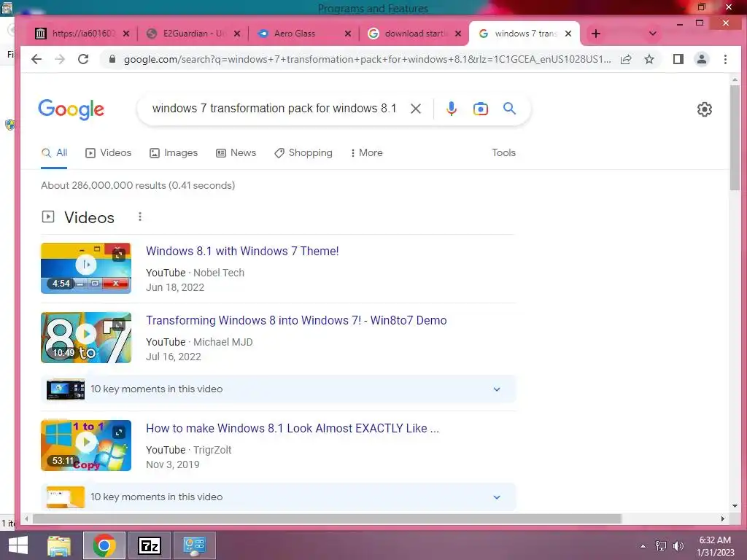The image size is (747, 560).
Task: Click the results count text
Action: pos(138,185)
